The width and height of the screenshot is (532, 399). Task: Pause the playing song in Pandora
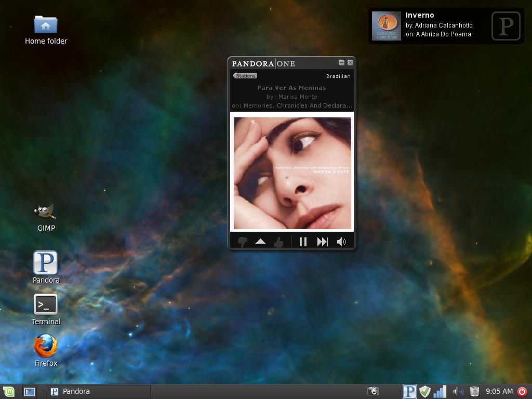click(303, 242)
